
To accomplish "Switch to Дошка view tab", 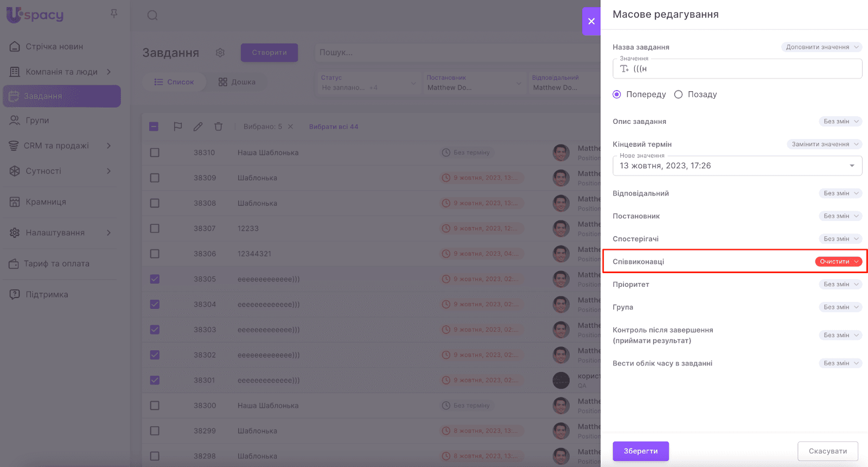I will pos(237,82).
